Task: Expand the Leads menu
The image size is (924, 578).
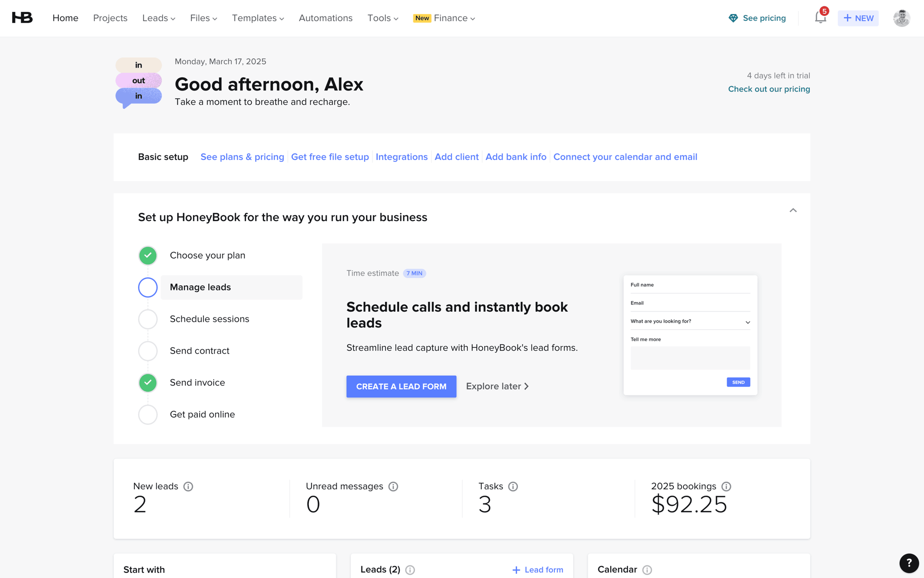Action: pos(159,18)
